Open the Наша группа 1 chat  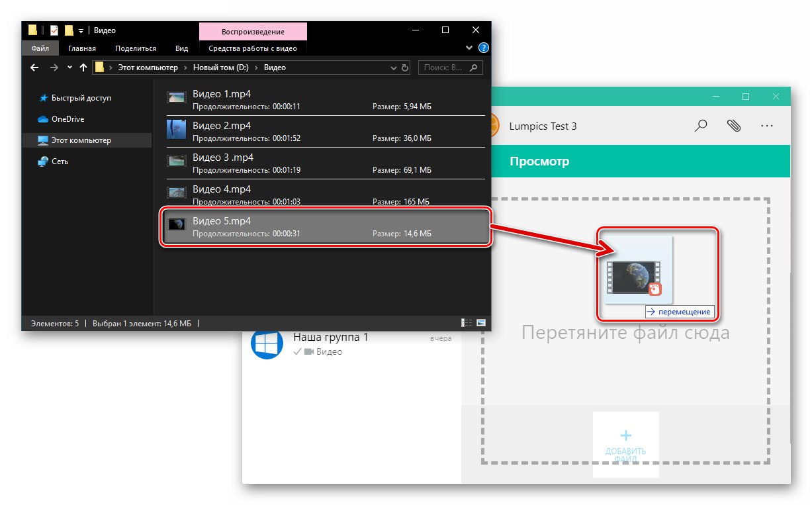point(351,344)
